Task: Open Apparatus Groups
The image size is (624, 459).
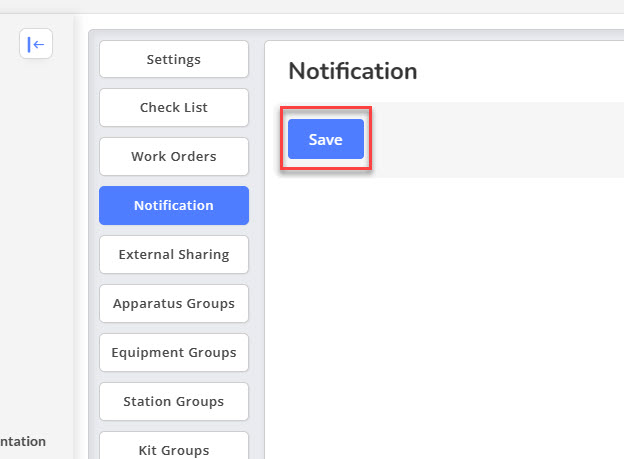Action: click(x=174, y=303)
